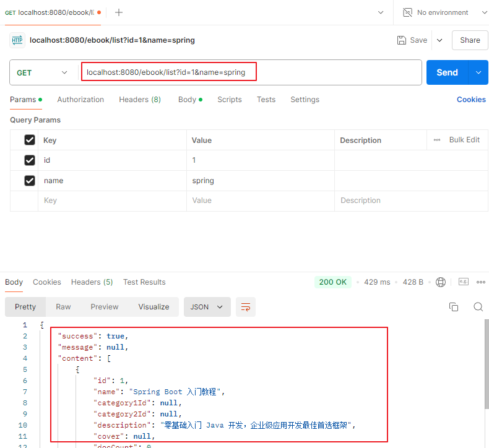Open a new request tab with plus icon
The image size is (489, 448).
119,12
